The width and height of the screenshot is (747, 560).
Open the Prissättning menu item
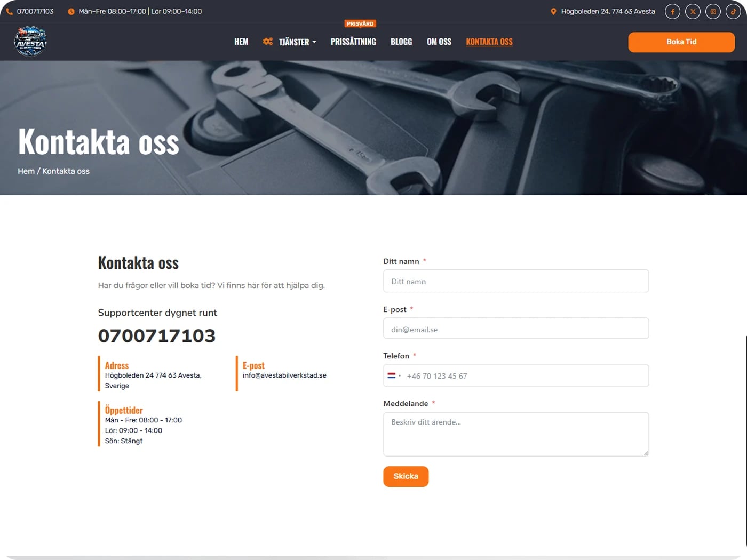(x=353, y=42)
